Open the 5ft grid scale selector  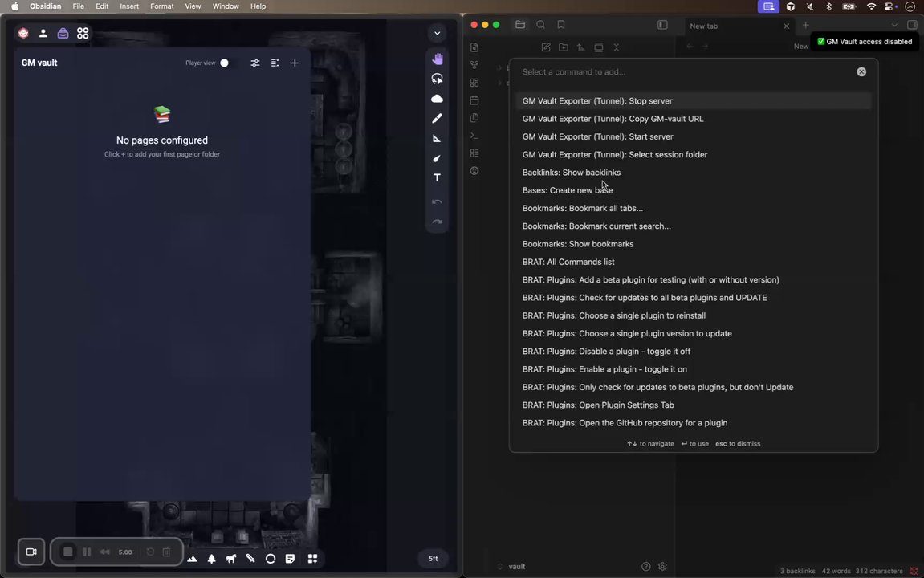click(434, 559)
